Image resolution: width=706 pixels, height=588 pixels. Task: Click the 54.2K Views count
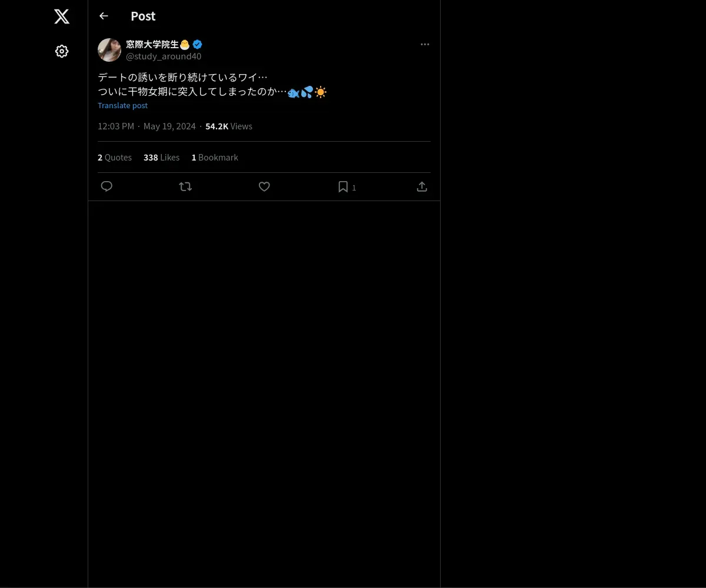point(229,126)
